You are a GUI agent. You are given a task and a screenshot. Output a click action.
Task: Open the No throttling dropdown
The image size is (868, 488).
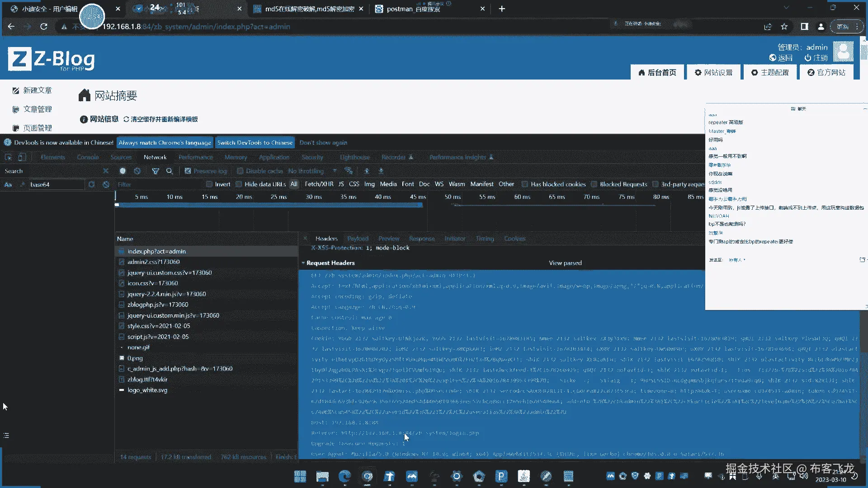point(312,171)
